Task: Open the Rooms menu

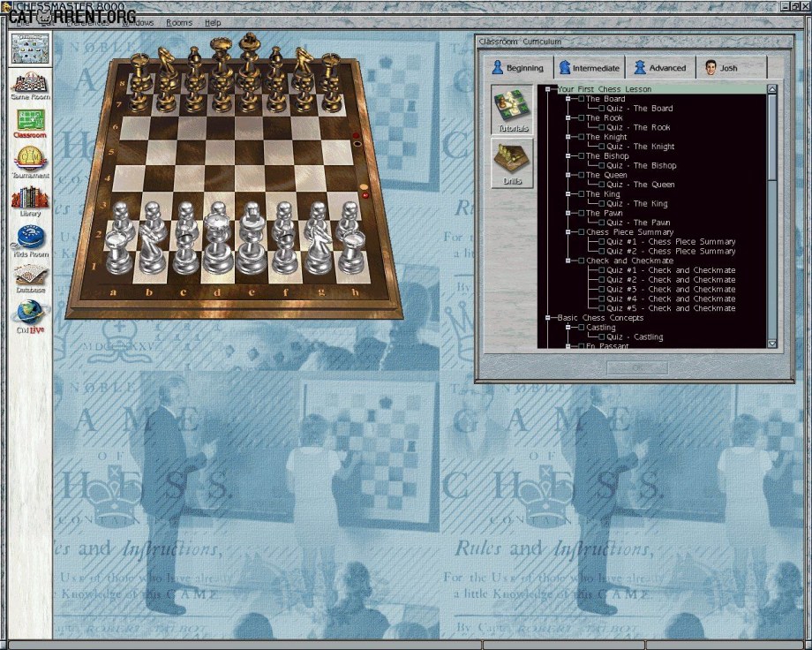Action: tap(179, 23)
